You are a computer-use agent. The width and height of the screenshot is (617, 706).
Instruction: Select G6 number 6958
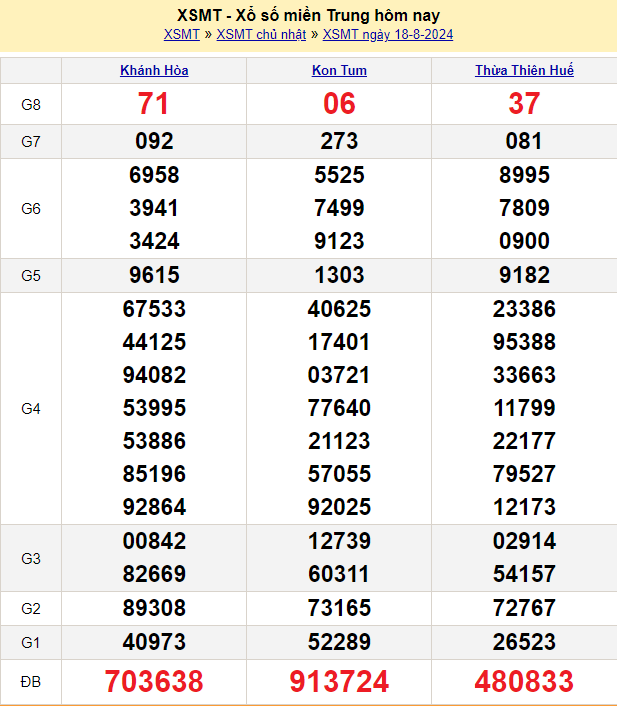coord(154,175)
